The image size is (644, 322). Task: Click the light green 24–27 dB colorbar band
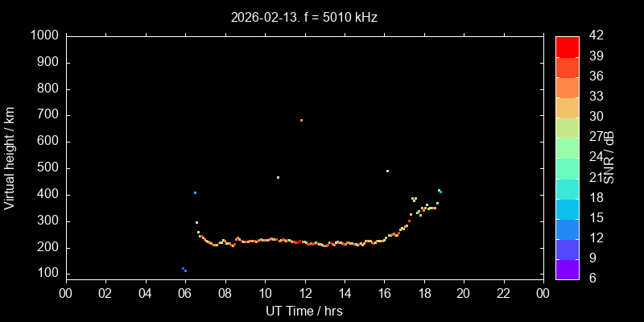568,147
